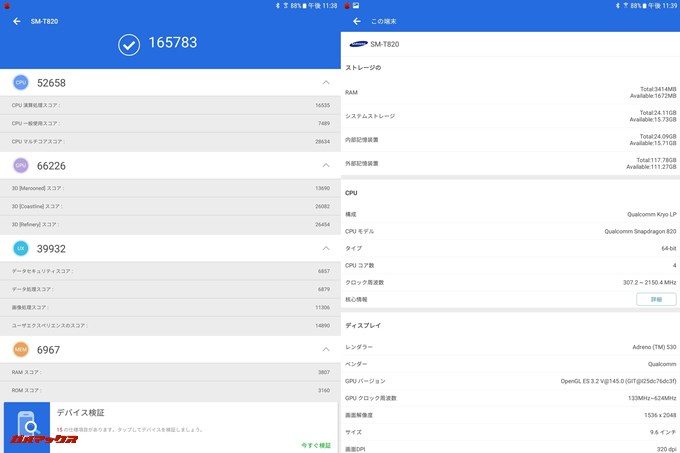Select the 画像処理スコア row
The width and height of the screenshot is (680, 453).
point(170,307)
